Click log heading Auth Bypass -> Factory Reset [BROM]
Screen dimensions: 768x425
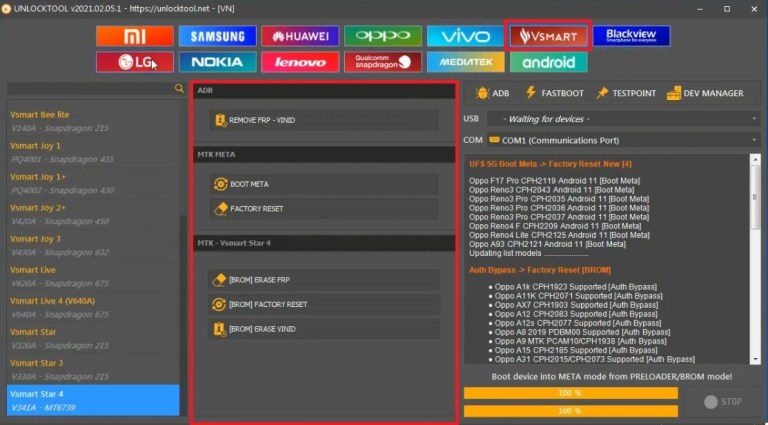point(540,270)
